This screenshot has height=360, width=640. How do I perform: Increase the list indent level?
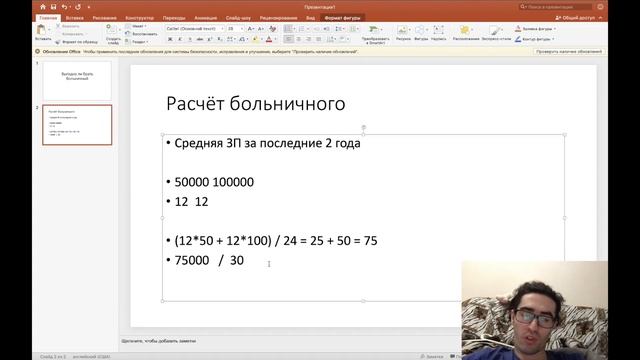tap(326, 29)
